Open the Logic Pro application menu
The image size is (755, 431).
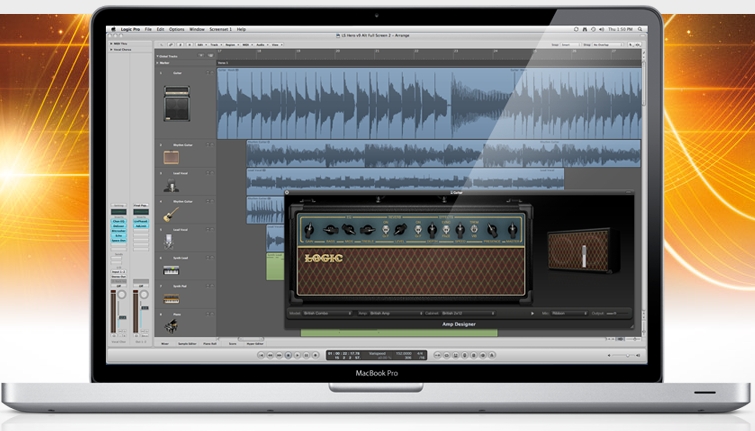(x=130, y=29)
